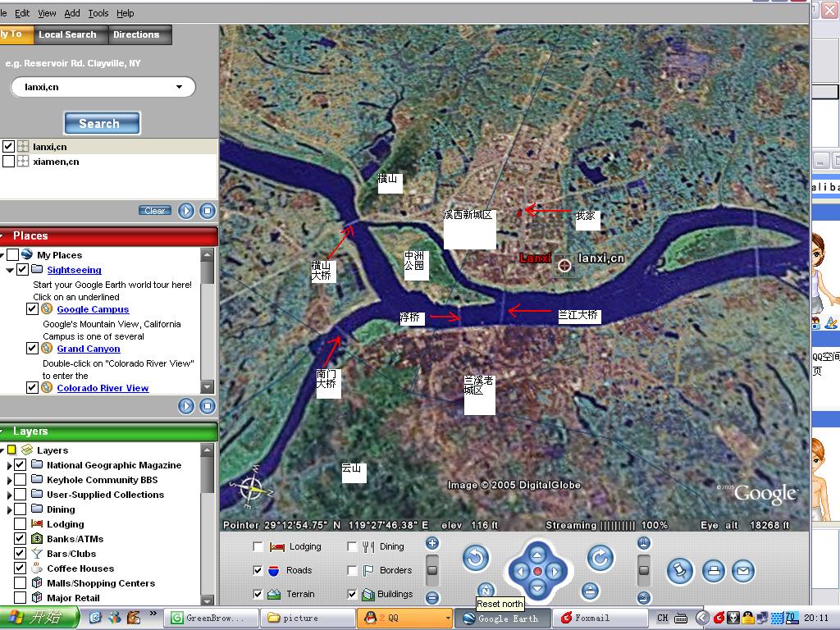Viewport: 840px width, 630px height.
Task: Click the red center navigation dot
Action: [x=537, y=572]
